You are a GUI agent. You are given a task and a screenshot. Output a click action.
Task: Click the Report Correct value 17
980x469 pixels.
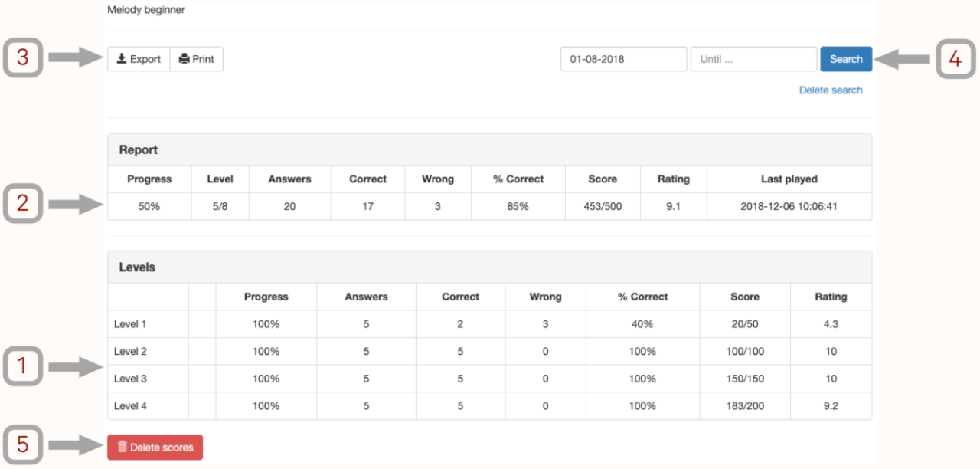tap(367, 206)
